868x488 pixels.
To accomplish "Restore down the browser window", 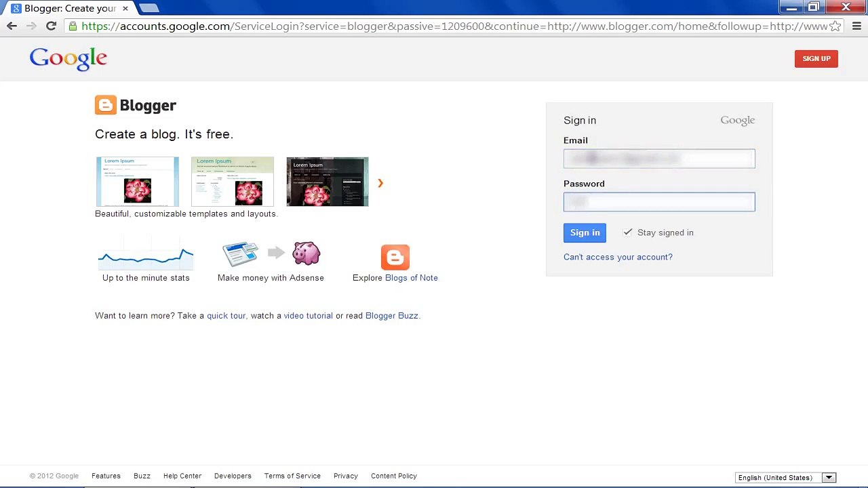I will [x=814, y=7].
